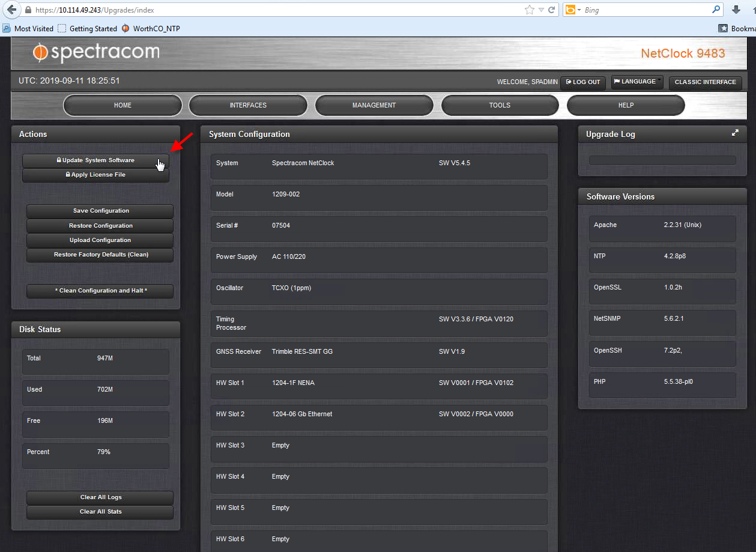Open the LANGUAGE dropdown
The image size is (756, 552).
pos(637,82)
